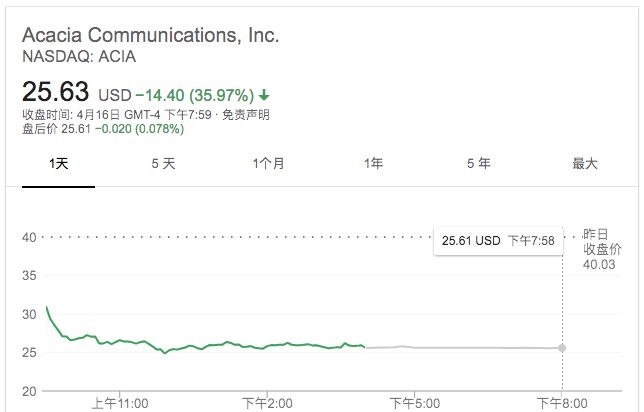The image size is (644, 412).
Task: Click the −14.40 (35.97%) change value
Action: [195, 95]
